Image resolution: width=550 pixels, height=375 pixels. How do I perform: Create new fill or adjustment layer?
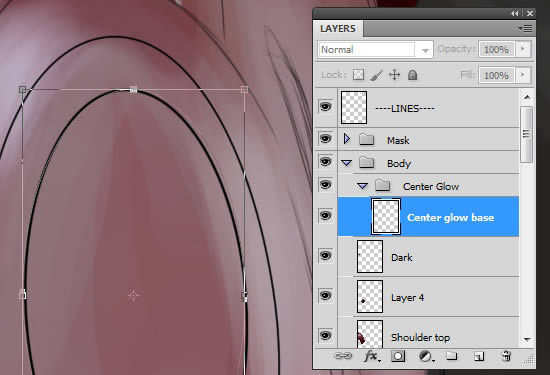click(427, 357)
